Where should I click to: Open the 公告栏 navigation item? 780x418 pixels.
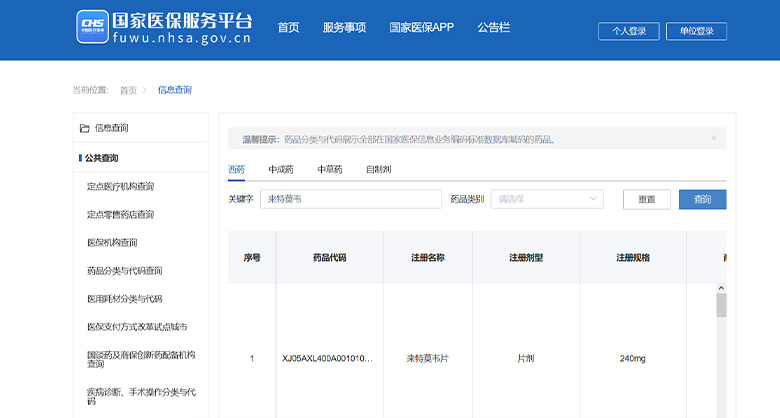point(496,27)
